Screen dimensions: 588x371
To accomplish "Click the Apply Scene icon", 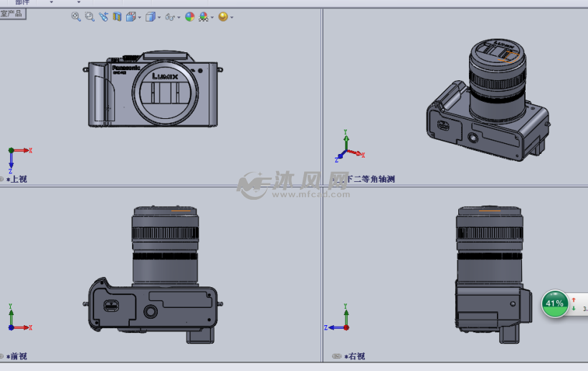I will (x=204, y=17).
